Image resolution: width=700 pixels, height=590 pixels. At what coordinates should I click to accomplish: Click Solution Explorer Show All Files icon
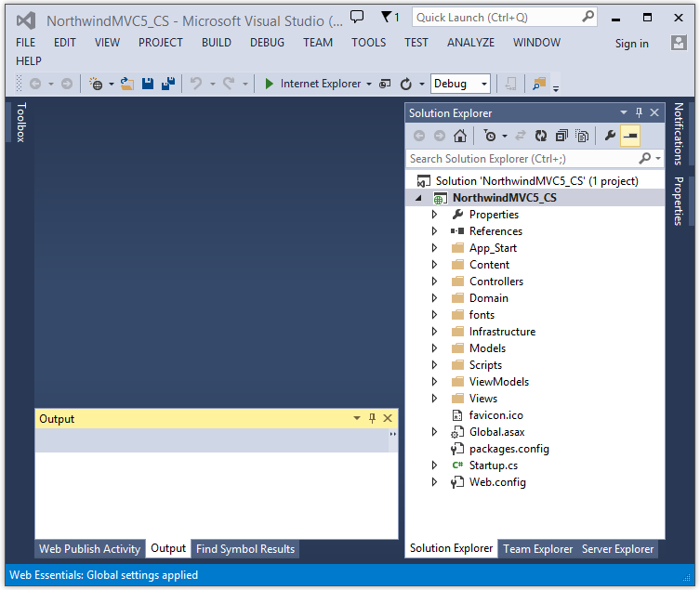(x=582, y=136)
